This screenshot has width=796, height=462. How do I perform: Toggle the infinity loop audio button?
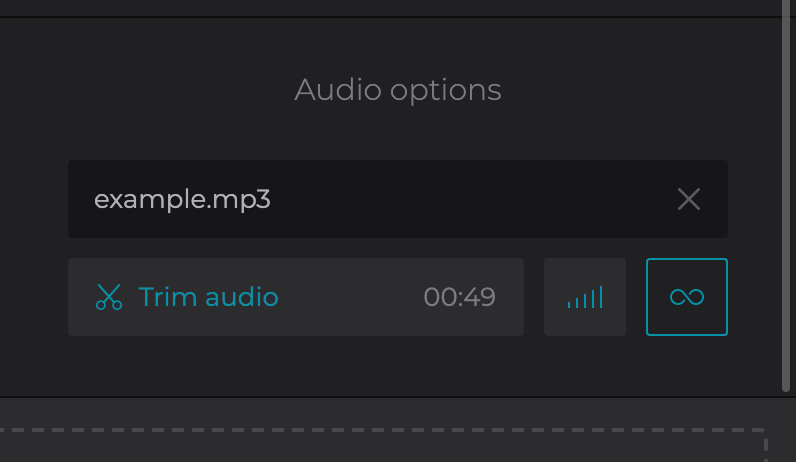pyautogui.click(x=687, y=297)
